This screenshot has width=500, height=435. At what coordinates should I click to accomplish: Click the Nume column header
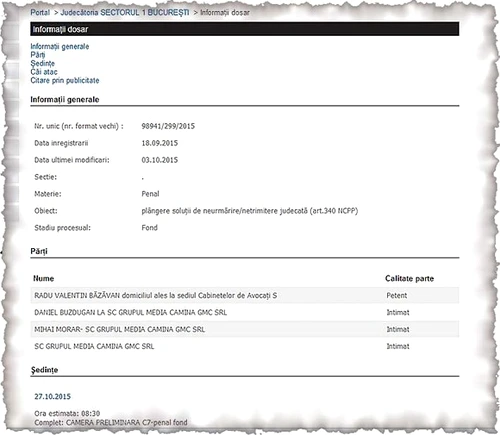click(43, 279)
